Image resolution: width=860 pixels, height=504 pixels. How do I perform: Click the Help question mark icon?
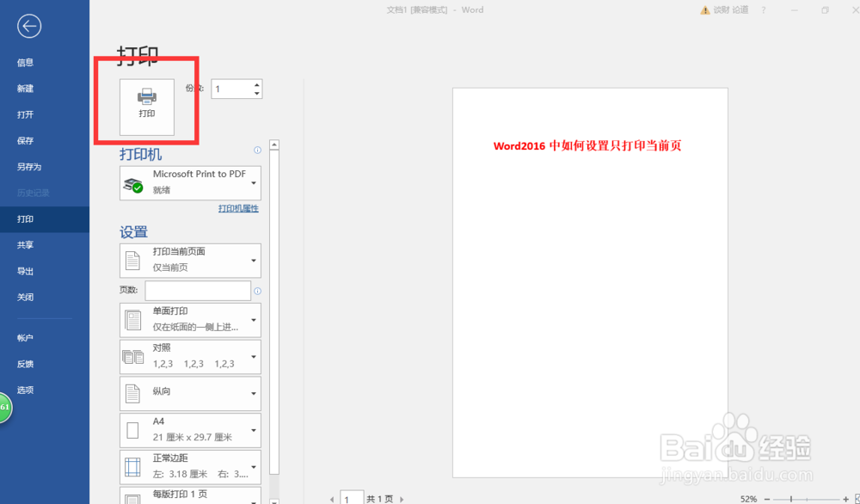click(x=763, y=9)
